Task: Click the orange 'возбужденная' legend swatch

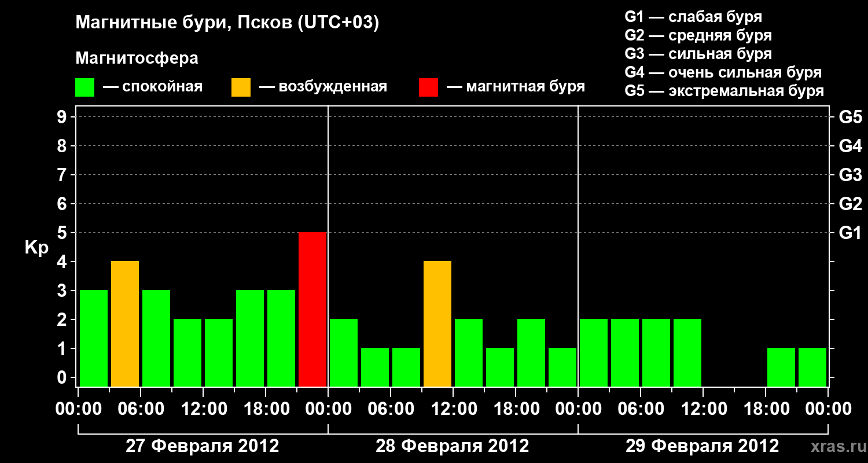Action: (x=241, y=87)
